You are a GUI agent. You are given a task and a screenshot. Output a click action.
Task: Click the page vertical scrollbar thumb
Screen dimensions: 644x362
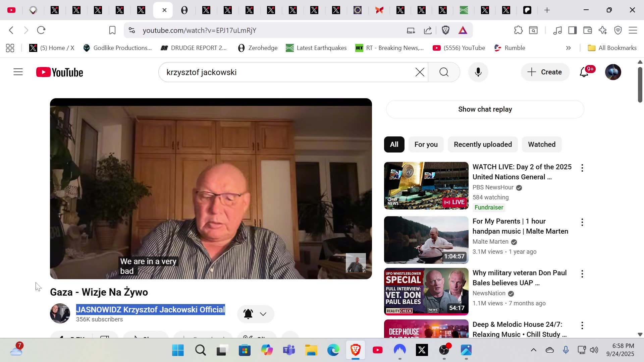click(x=640, y=84)
